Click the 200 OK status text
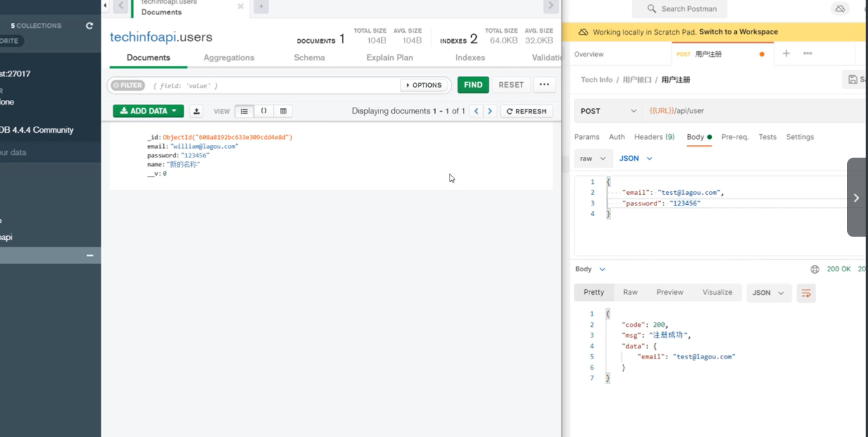This screenshot has height=437, width=868. 839,269
